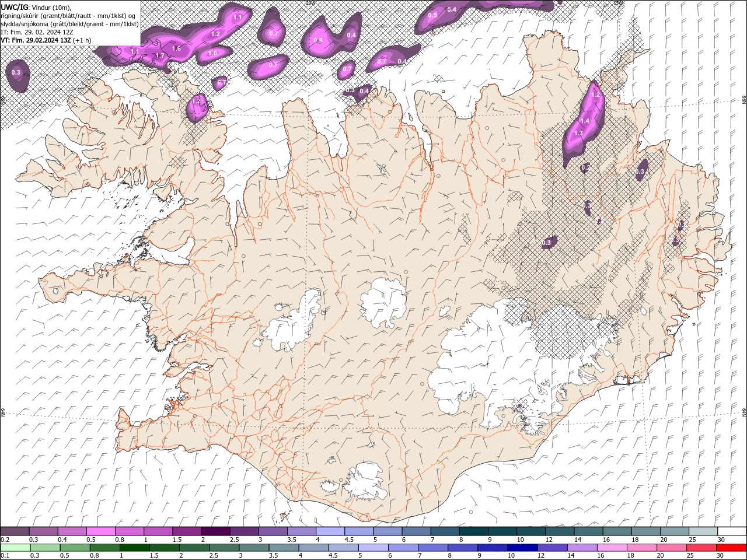Select the lower legend swatch starting at 7
This screenshot has width=747, height=560.
click(432, 548)
